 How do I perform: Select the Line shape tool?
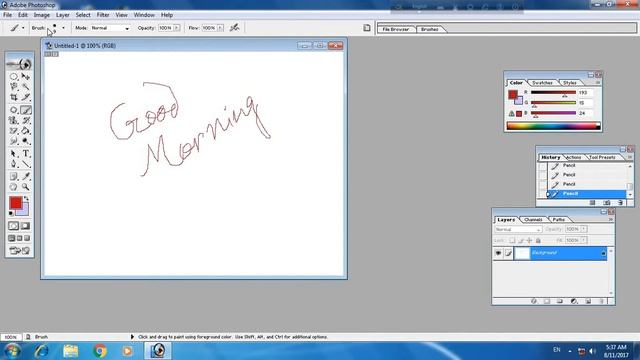26,164
